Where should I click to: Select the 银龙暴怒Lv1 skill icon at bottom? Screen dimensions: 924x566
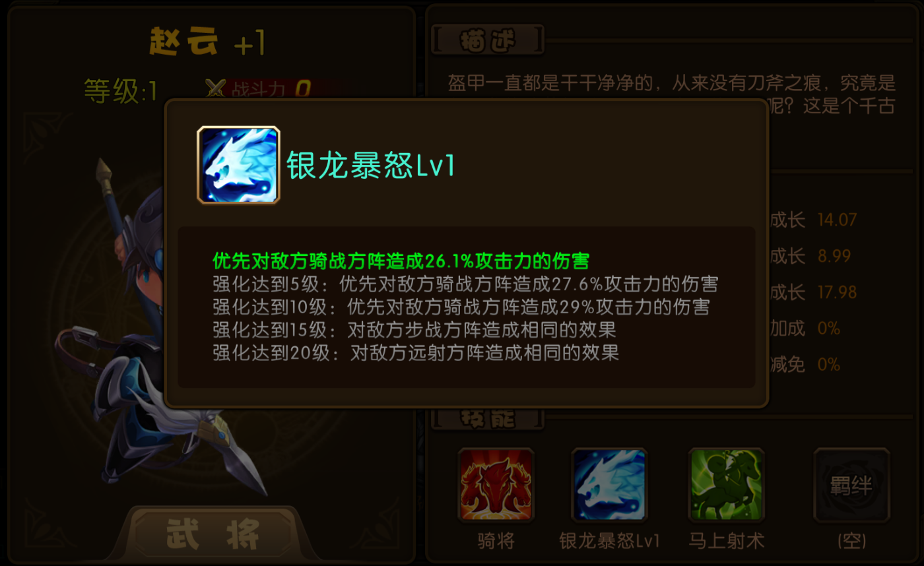[609, 486]
